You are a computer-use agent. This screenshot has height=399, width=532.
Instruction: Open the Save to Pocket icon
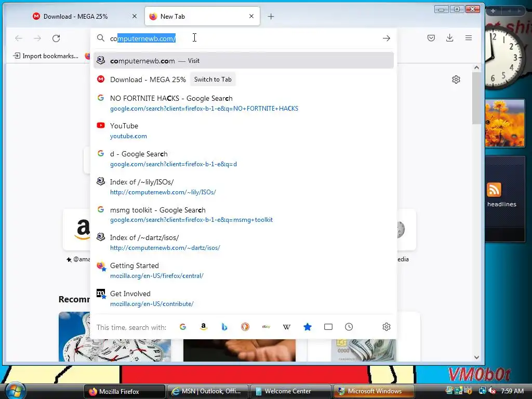click(x=431, y=38)
